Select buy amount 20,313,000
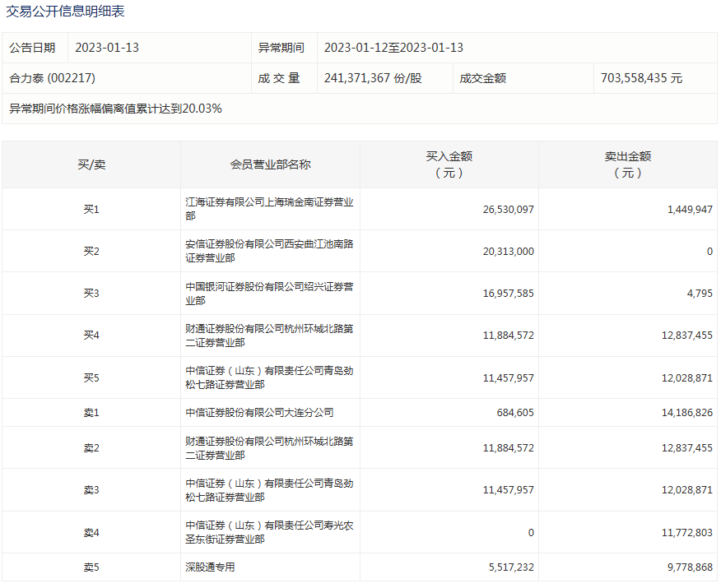Viewport: 721px width, 588px height. 508,252
